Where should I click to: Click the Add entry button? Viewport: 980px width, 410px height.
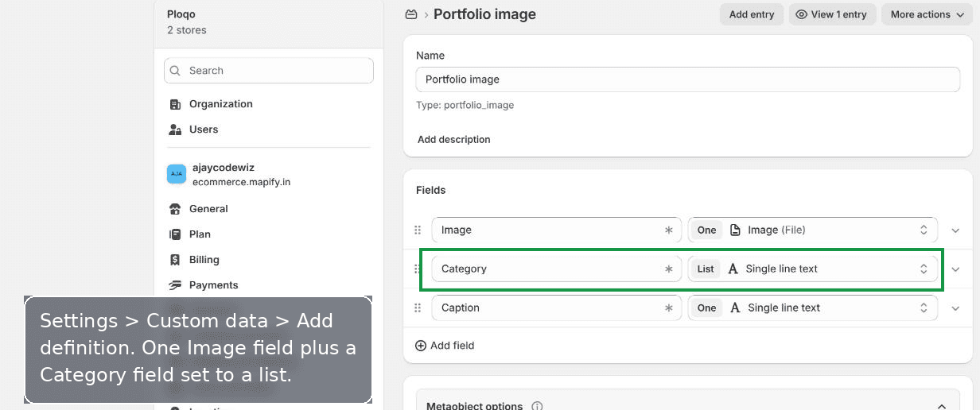752,14
